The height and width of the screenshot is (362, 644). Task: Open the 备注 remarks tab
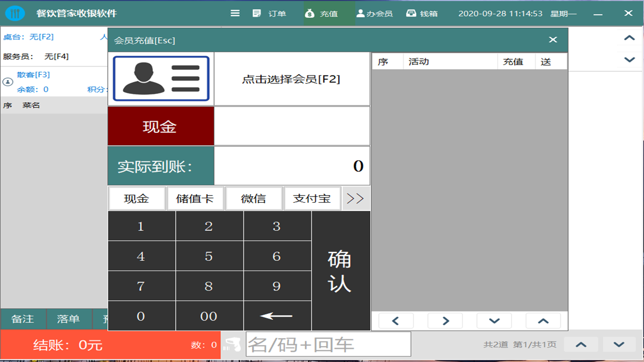22,319
